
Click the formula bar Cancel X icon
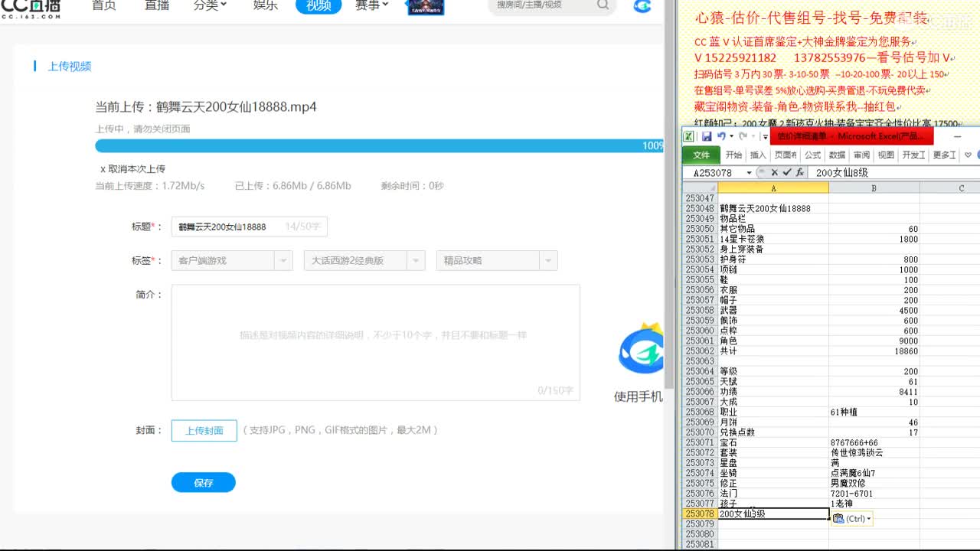coord(775,173)
